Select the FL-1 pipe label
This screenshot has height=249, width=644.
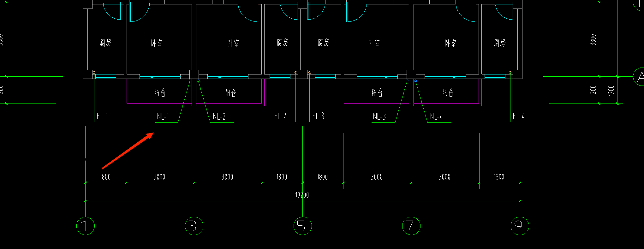click(102, 116)
